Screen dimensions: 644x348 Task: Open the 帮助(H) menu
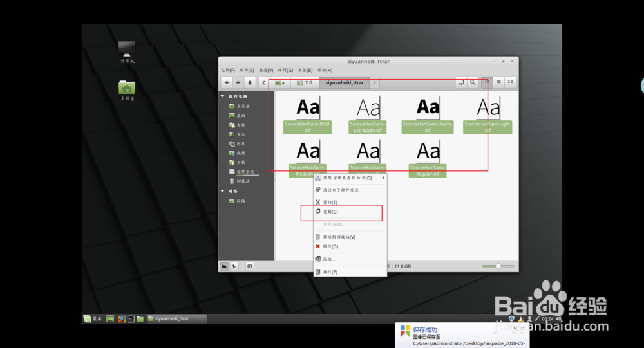pyautogui.click(x=325, y=70)
